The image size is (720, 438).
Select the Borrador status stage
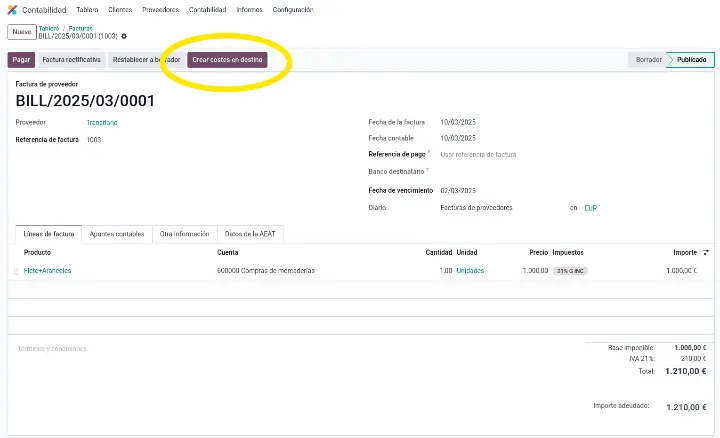(x=648, y=60)
